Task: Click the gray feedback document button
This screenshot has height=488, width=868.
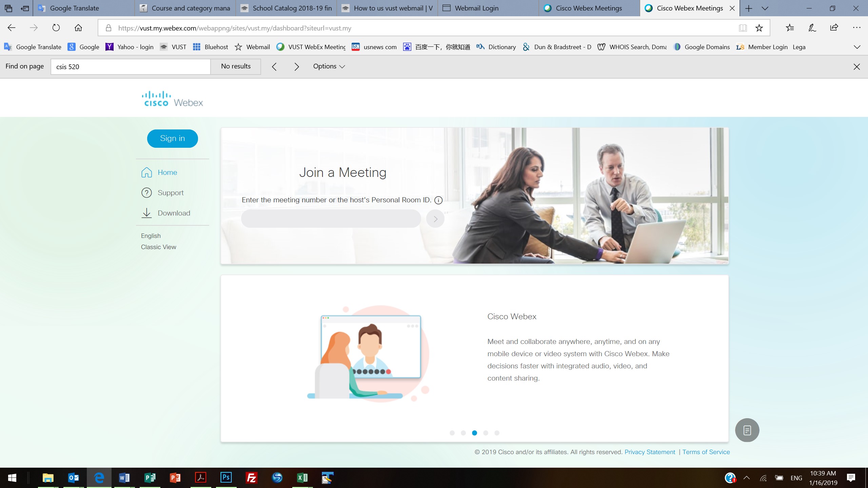Action: [x=747, y=430]
